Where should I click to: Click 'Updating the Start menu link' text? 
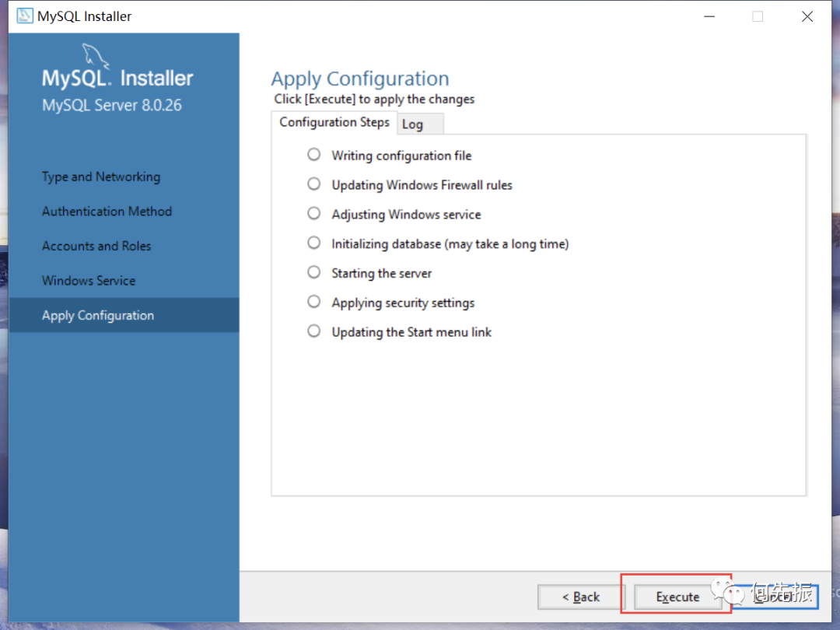click(411, 333)
